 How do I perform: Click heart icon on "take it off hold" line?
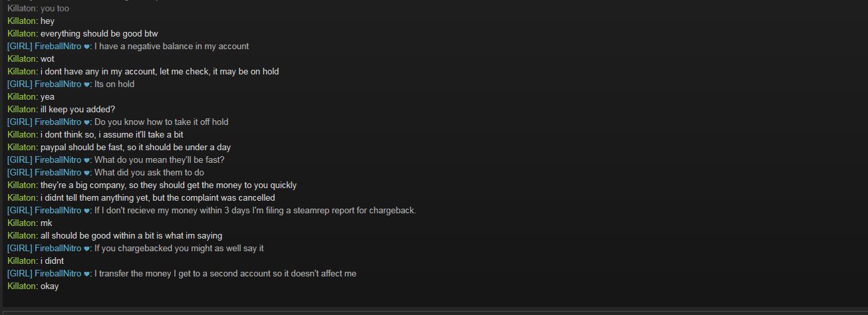tap(87, 122)
